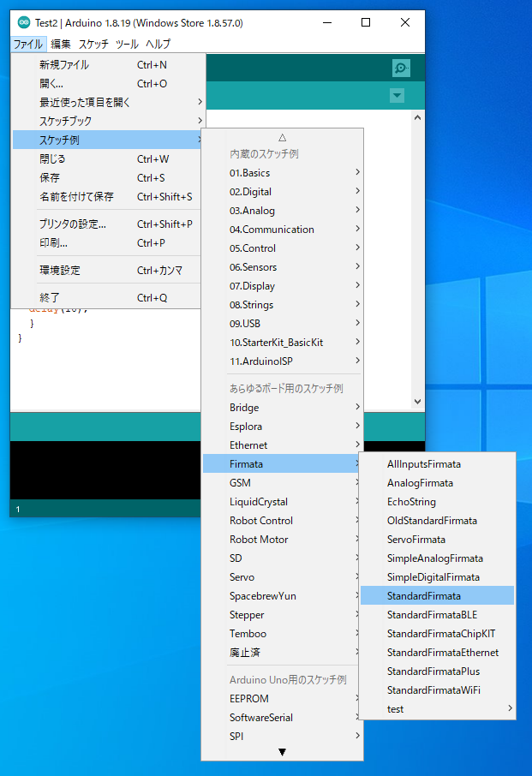Image resolution: width=532 pixels, height=776 pixels.
Task: Expand the 05.Control examples
Action: pyautogui.click(x=283, y=248)
